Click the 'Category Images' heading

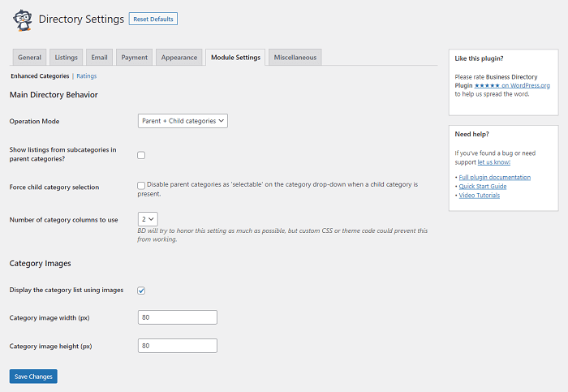pyautogui.click(x=41, y=264)
